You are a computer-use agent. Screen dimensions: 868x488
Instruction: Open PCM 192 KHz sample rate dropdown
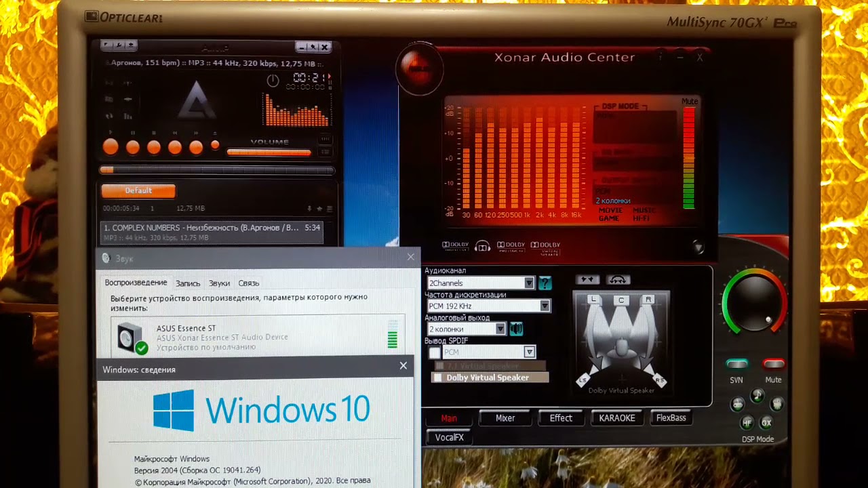(488, 306)
